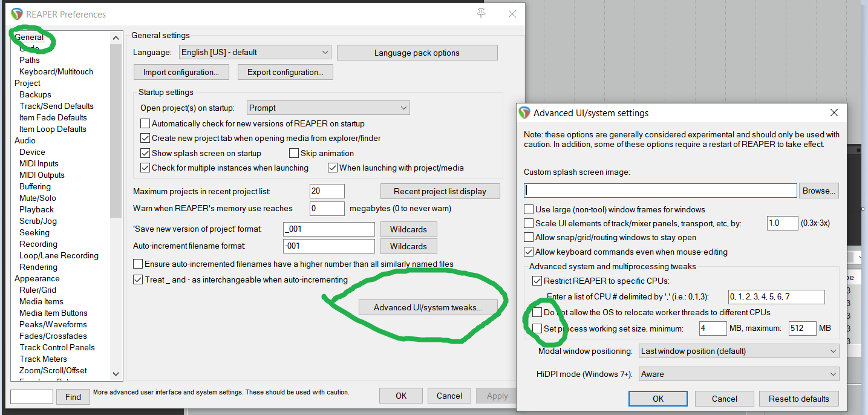Enable Ensure auto-incremented filenames have higher number
The image size is (868, 415).
pyautogui.click(x=138, y=264)
